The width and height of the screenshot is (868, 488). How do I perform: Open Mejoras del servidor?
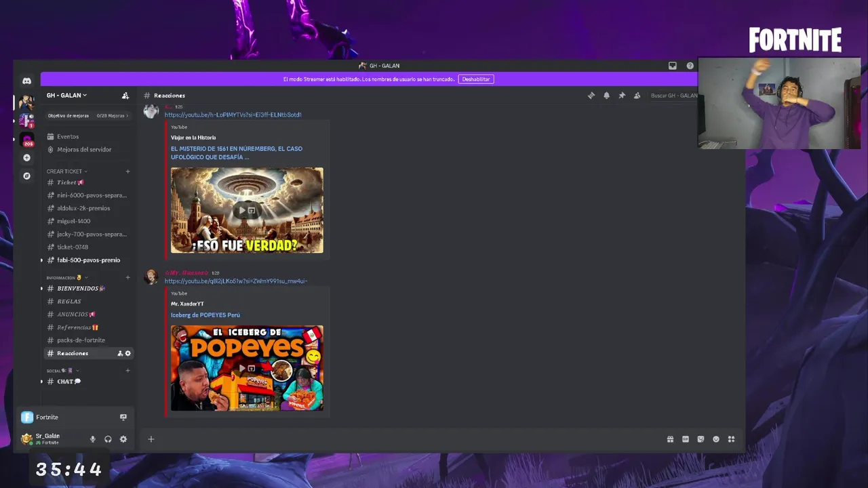coord(84,149)
